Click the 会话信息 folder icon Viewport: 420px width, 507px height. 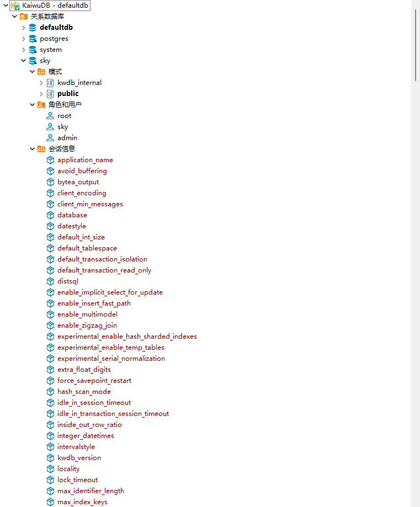(41, 149)
